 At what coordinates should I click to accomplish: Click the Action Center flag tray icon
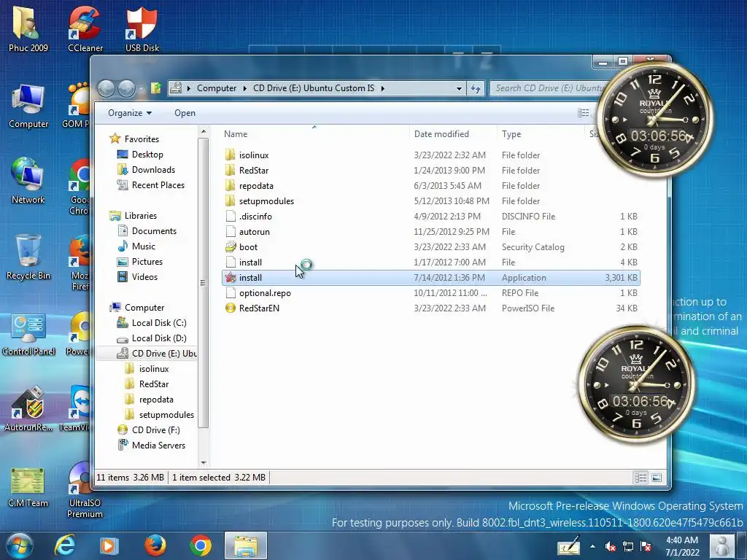[x=646, y=547]
